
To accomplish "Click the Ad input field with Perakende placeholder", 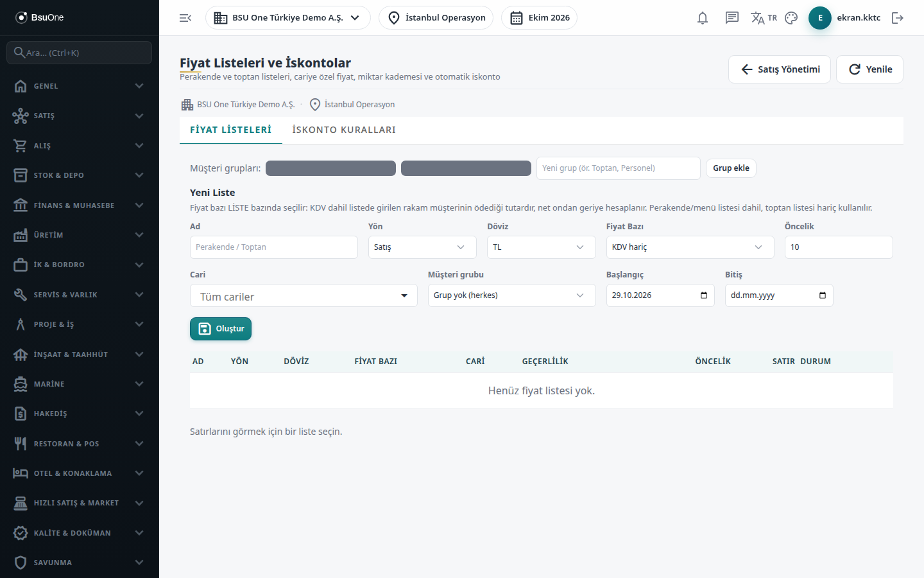I will click(274, 247).
